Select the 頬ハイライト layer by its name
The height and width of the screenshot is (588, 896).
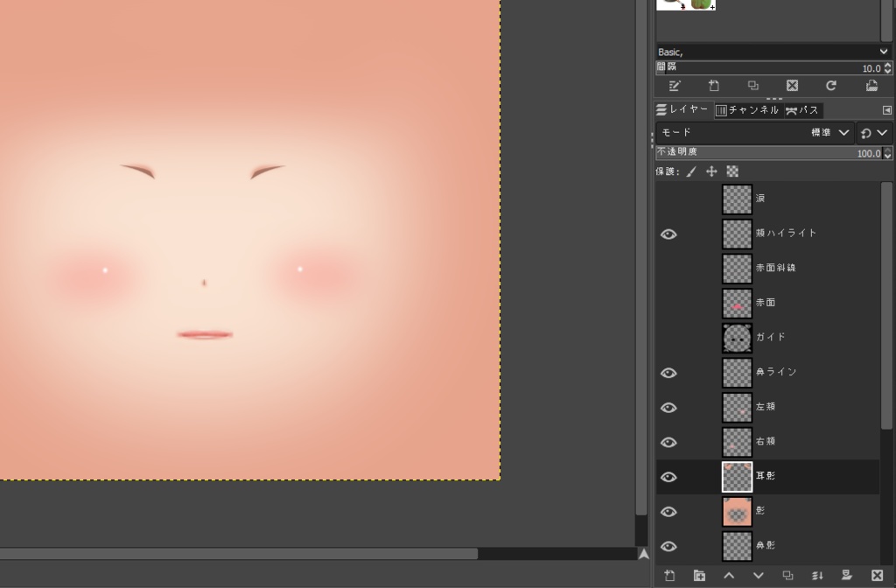[786, 233]
